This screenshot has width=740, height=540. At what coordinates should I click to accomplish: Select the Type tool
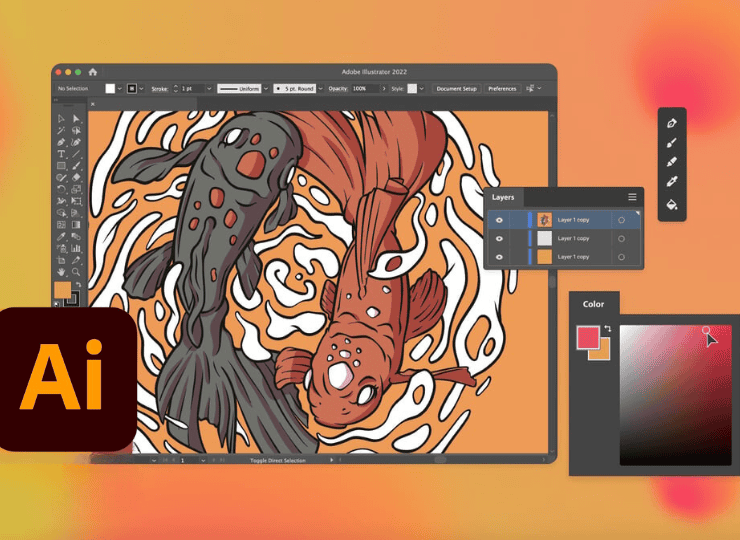[61, 154]
